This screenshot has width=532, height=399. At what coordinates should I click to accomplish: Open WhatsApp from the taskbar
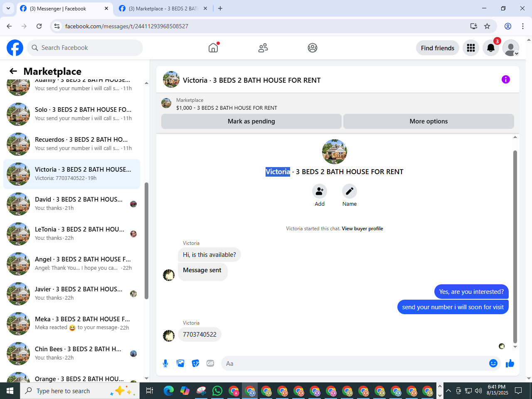point(217,391)
